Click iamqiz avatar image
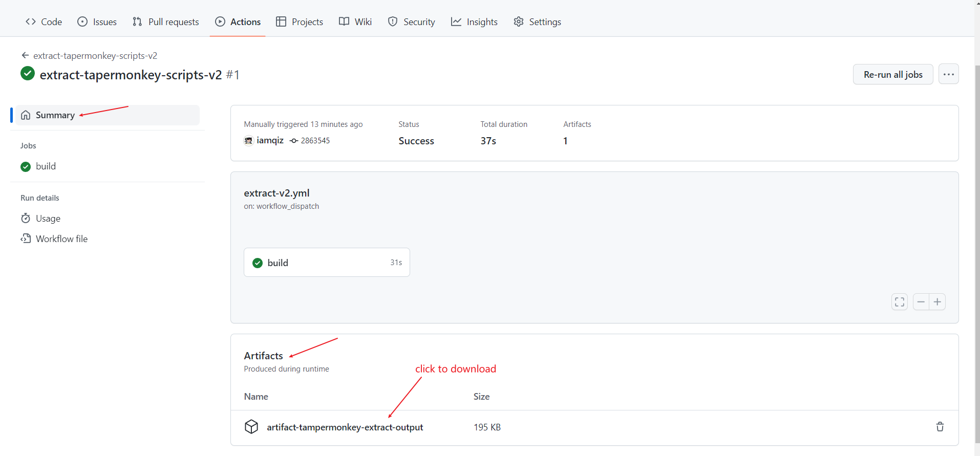This screenshot has width=980, height=456. pos(249,141)
